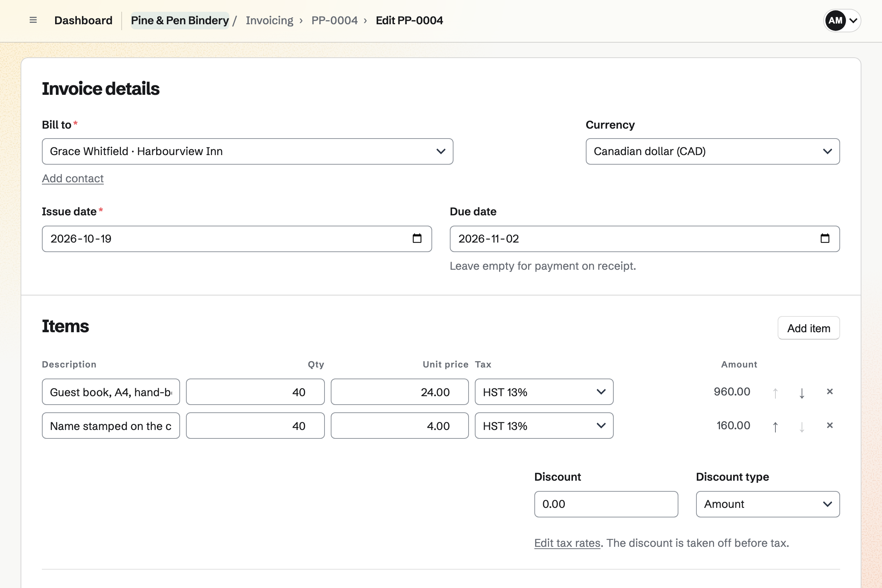Click the Edit PP-0004 breadcrumb text

coord(409,20)
